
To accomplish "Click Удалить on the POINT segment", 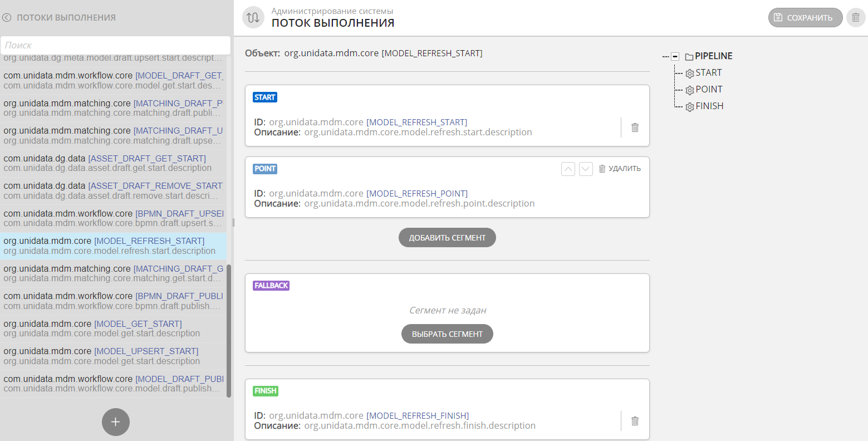I will (x=620, y=169).
